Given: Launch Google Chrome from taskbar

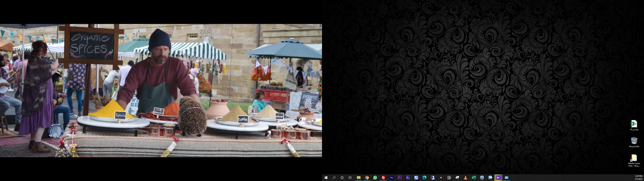Looking at the screenshot, I should [367, 178].
